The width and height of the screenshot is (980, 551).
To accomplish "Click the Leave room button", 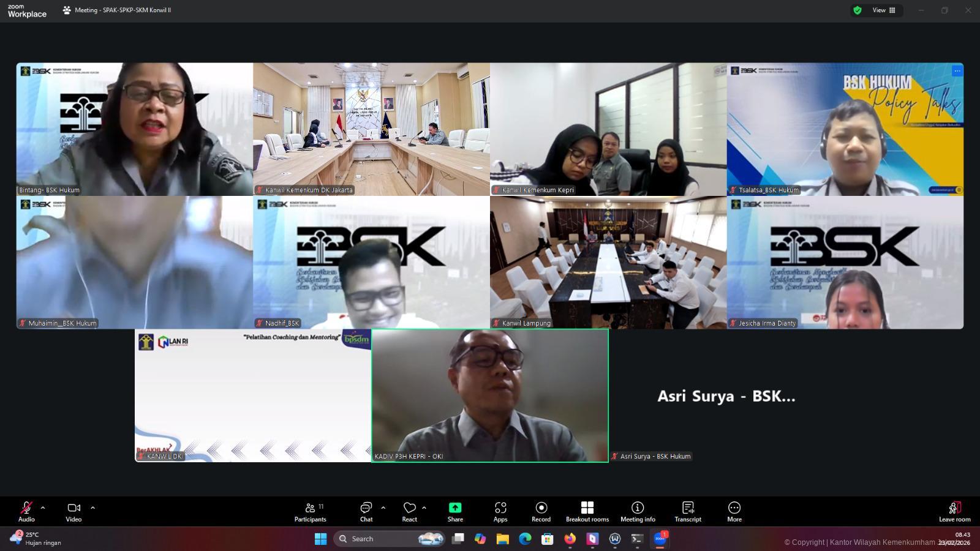I will click(954, 512).
